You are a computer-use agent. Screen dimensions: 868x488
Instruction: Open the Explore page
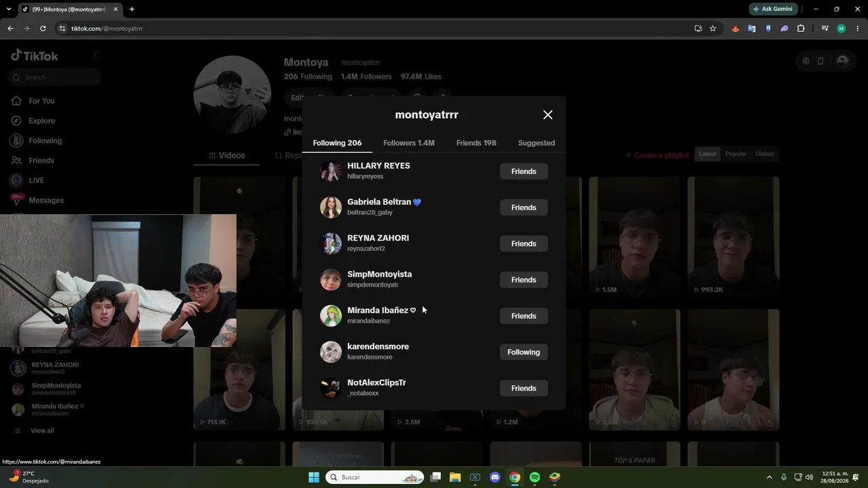pyautogui.click(x=41, y=121)
